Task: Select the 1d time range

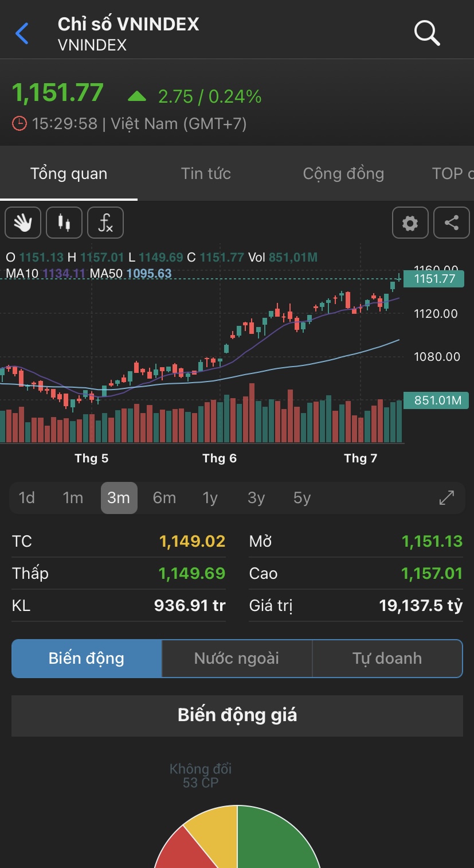Action: tap(27, 498)
